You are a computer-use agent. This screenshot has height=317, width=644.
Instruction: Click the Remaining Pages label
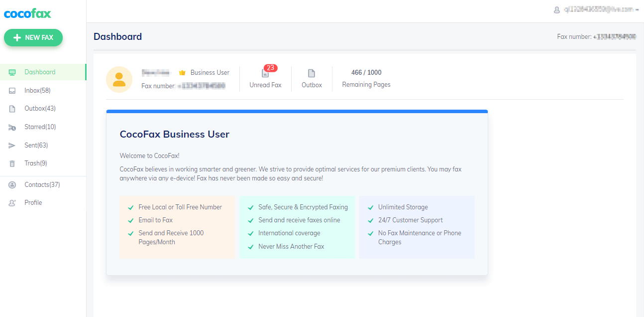click(366, 85)
